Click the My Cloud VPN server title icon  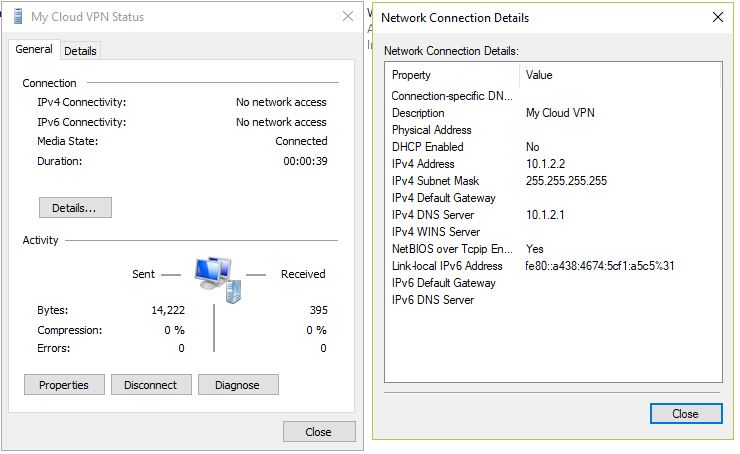tap(18, 17)
